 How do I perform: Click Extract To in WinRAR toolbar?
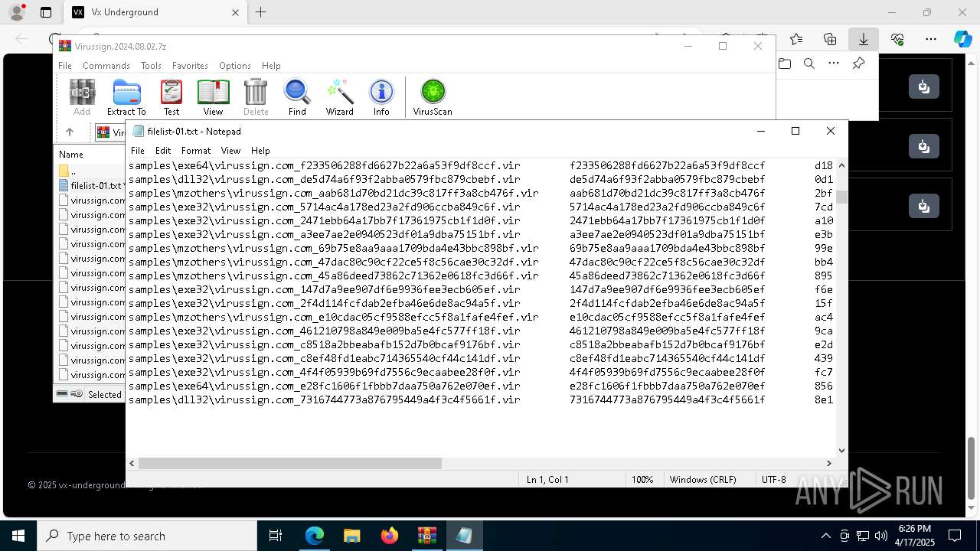click(x=126, y=97)
